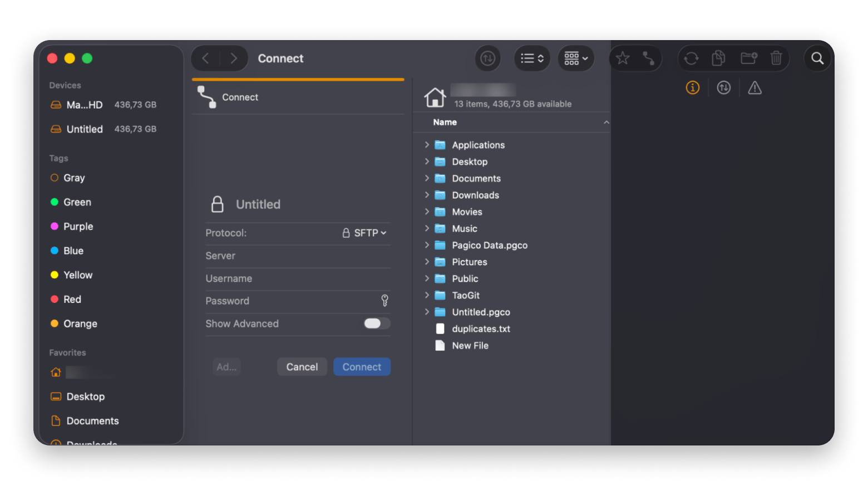Open the toolbar transfers activity icon
Screen dimensions: 868x490
[488, 58]
